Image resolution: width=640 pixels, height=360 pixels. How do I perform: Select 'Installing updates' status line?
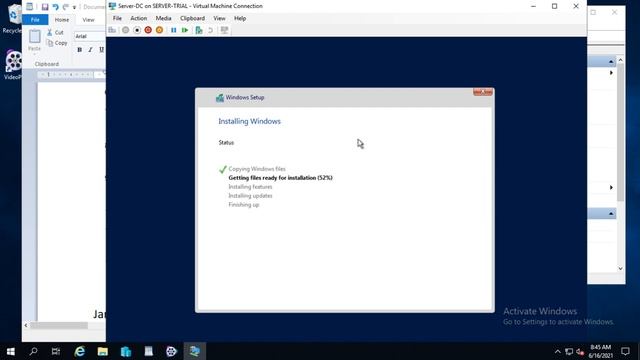click(250, 196)
